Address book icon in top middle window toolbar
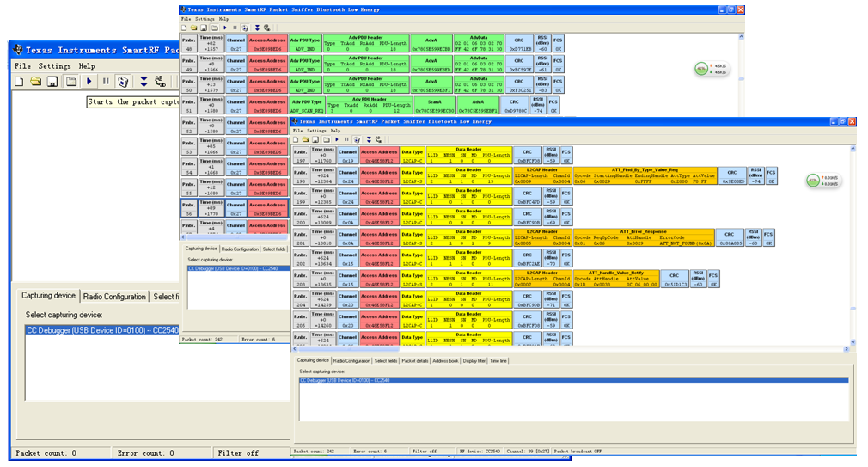Viewport: 868px width, 467px height. tap(266, 28)
